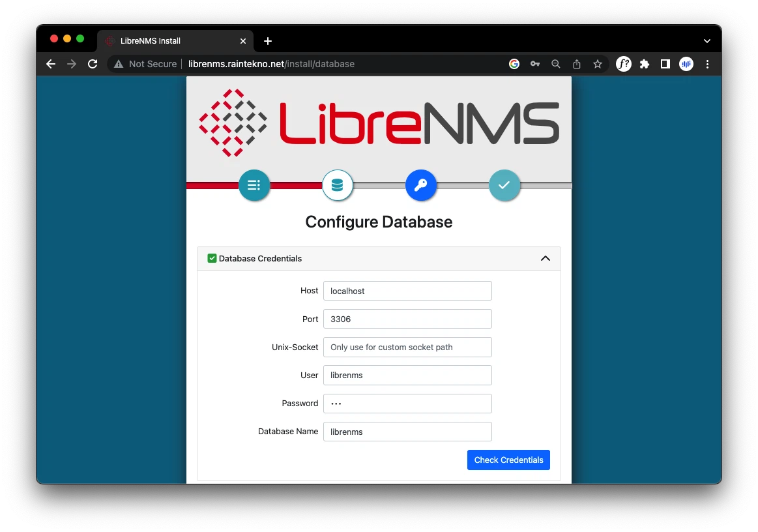Open the browser extensions puzzle icon
This screenshot has height=532, width=758.
click(x=645, y=64)
